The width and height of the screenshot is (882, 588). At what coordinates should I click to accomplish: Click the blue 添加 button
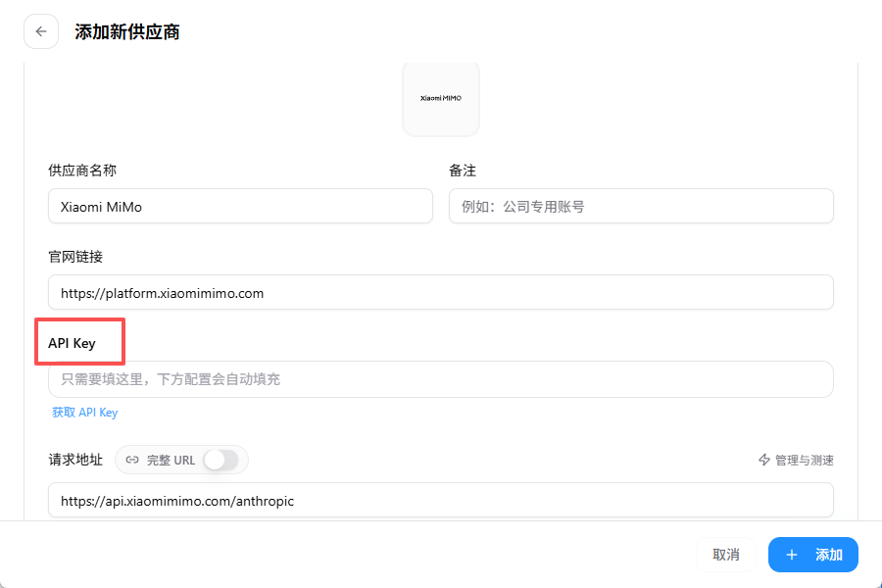[813, 555]
